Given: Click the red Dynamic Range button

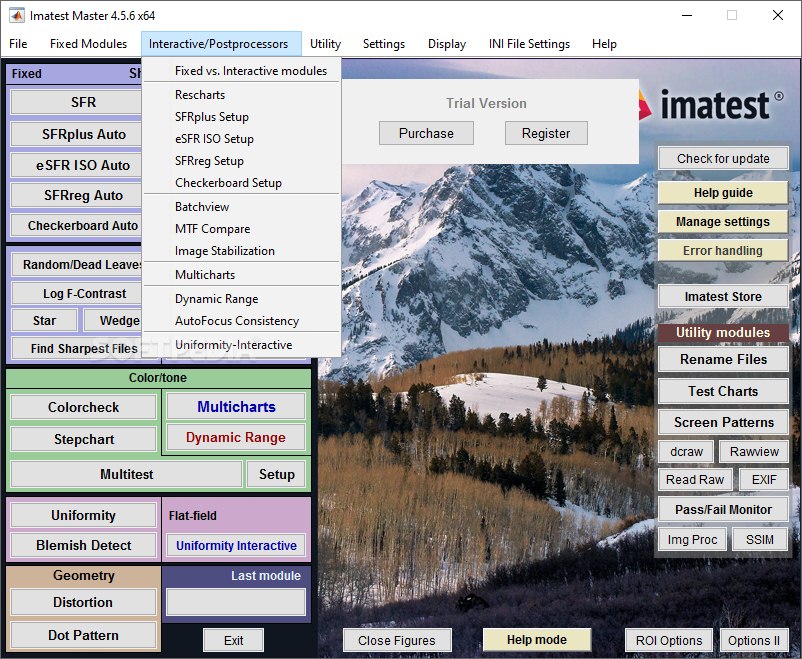Looking at the screenshot, I should (x=236, y=437).
